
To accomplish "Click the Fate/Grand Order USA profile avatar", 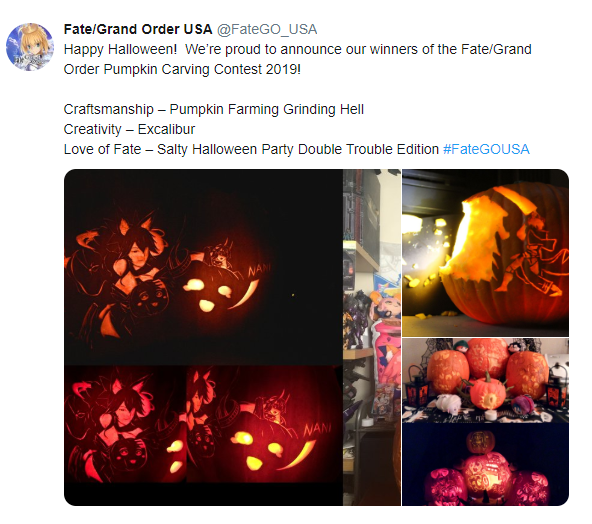I will [30, 47].
